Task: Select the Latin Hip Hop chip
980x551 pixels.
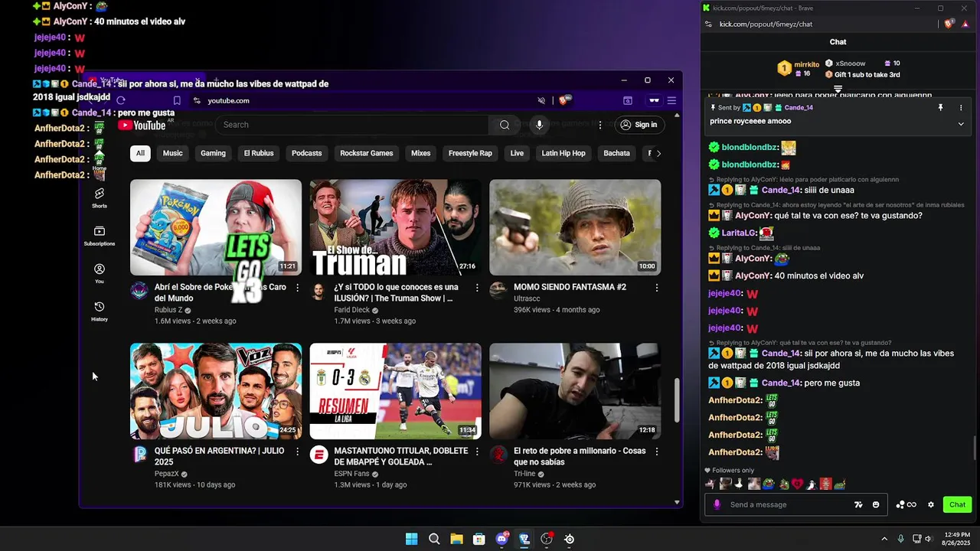Action: [x=563, y=153]
